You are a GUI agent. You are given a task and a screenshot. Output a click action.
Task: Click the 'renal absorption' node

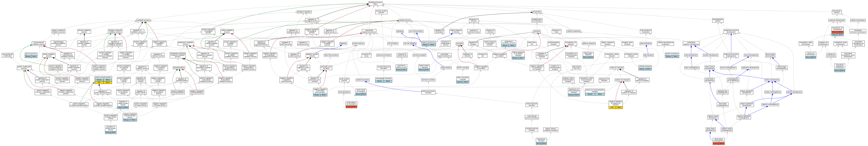[x=344, y=92]
